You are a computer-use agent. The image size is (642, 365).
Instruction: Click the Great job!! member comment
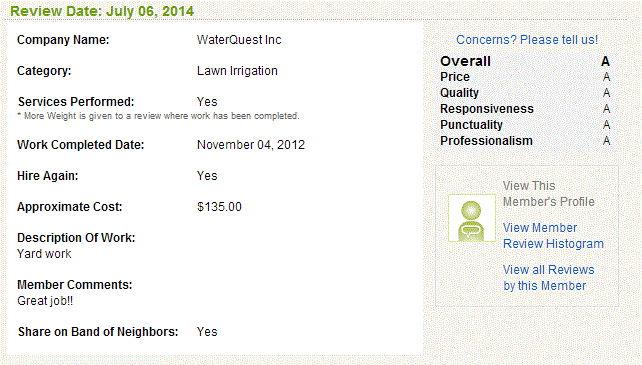(x=45, y=301)
